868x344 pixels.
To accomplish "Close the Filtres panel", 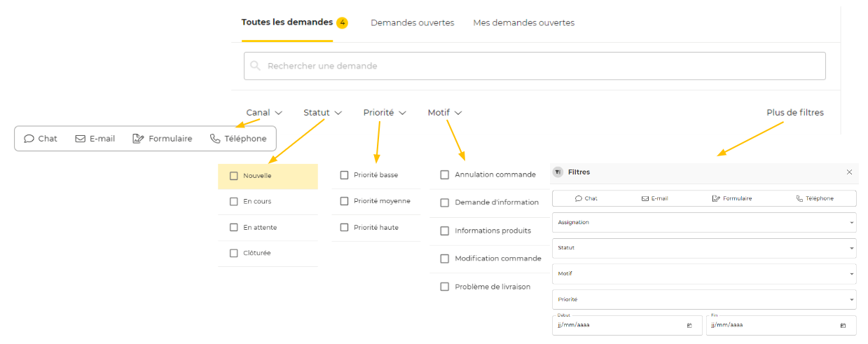I will click(849, 172).
